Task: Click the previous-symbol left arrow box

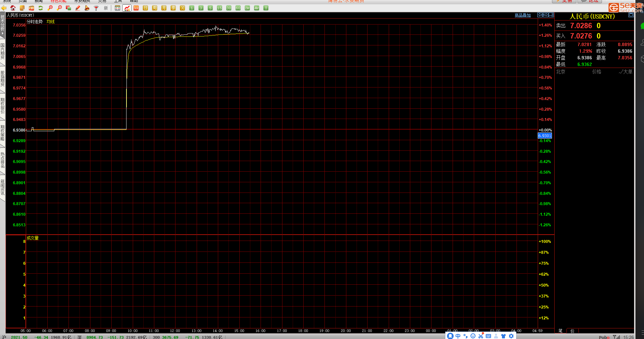Action: 540,15
